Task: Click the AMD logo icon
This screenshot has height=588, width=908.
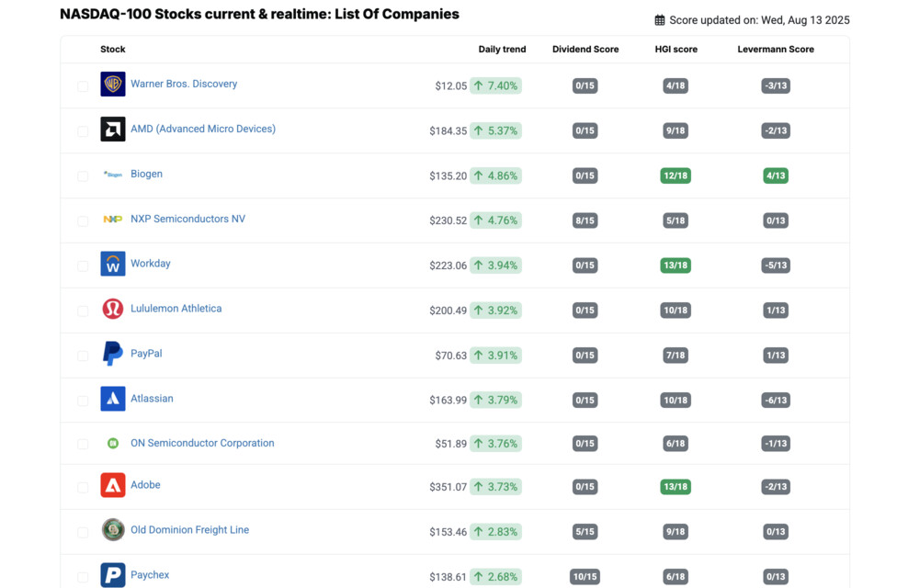Action: (113, 130)
